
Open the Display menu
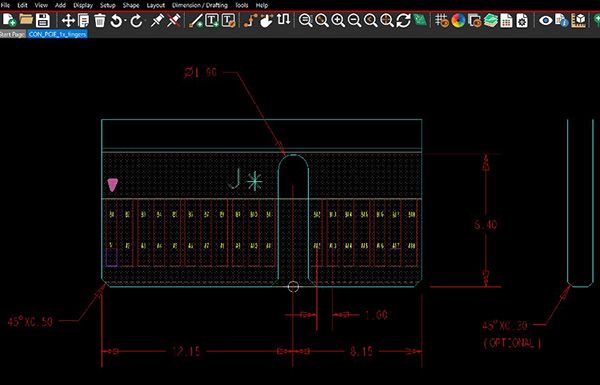83,5
